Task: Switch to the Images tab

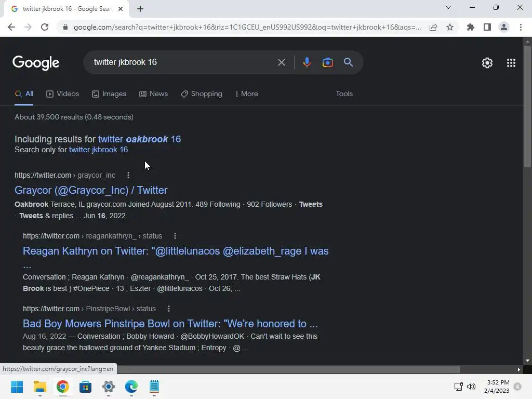Action: [x=109, y=94]
